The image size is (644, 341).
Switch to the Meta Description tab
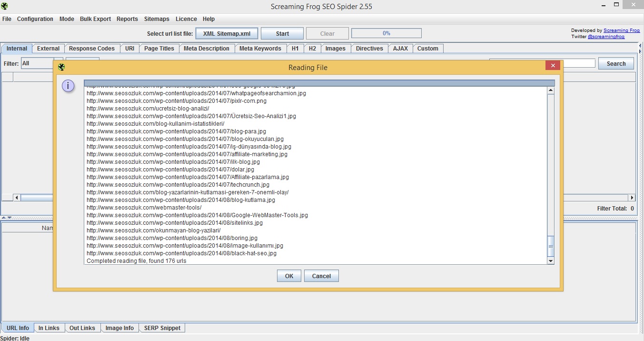[x=207, y=49]
